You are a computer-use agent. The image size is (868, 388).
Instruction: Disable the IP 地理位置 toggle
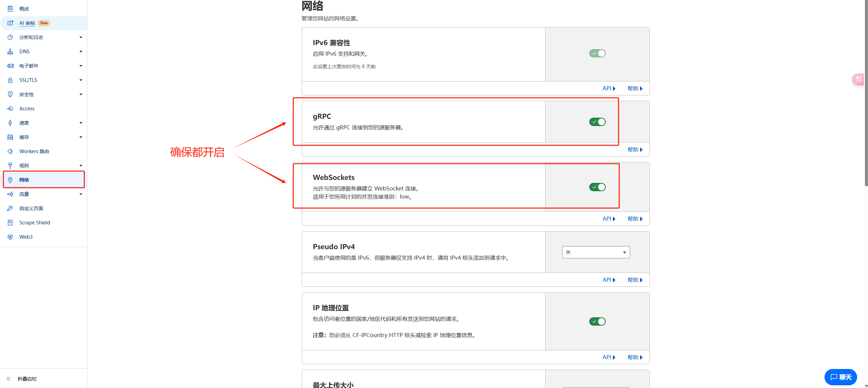click(x=597, y=321)
